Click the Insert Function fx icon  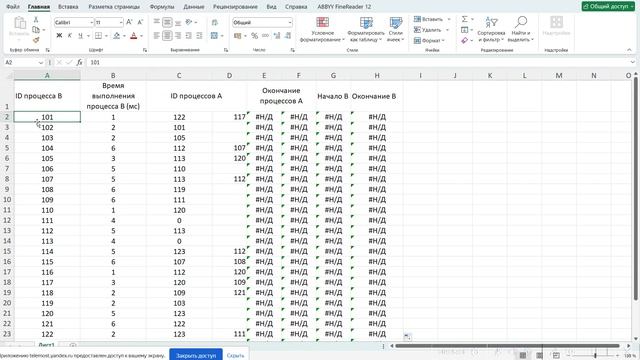click(x=79, y=62)
